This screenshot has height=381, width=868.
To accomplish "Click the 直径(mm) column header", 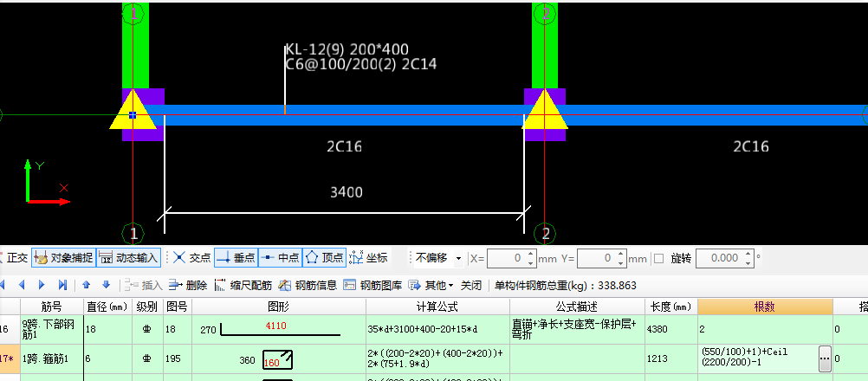I will tap(107, 307).
